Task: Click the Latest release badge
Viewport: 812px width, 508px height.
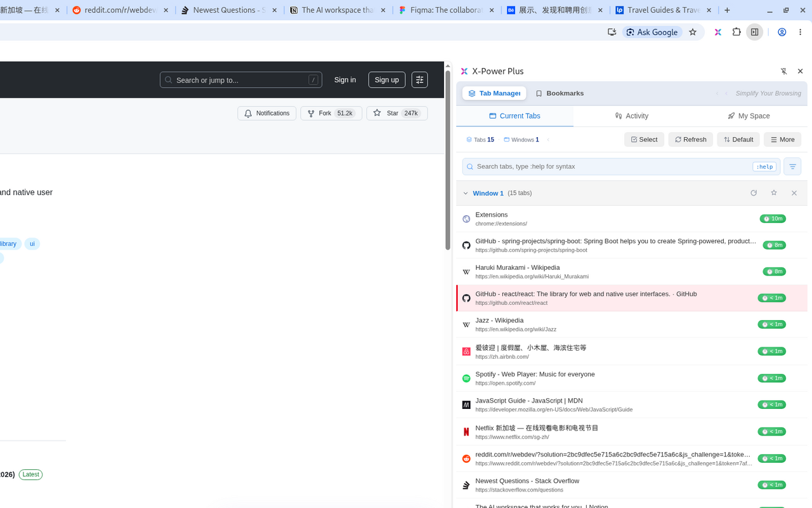Action: (30, 474)
